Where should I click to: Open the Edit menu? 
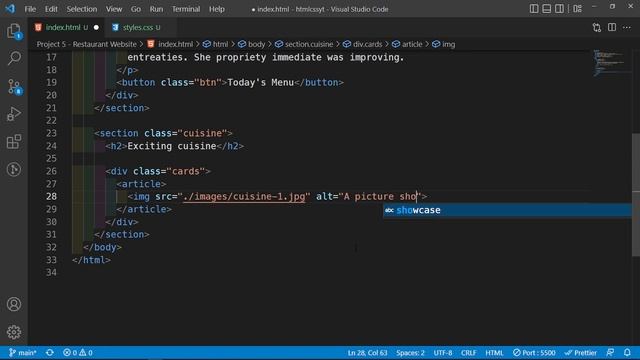click(x=51, y=9)
